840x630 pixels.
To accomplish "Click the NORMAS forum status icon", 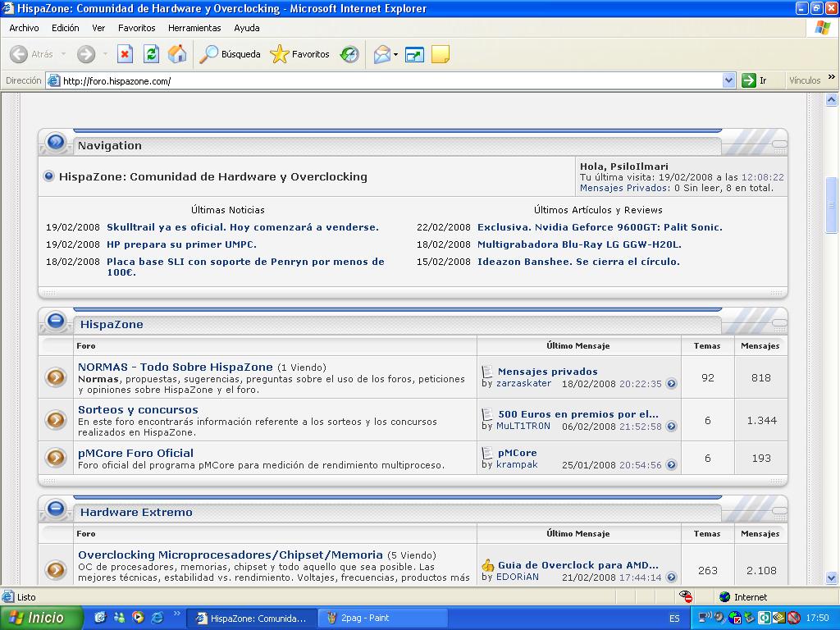I will [x=56, y=377].
